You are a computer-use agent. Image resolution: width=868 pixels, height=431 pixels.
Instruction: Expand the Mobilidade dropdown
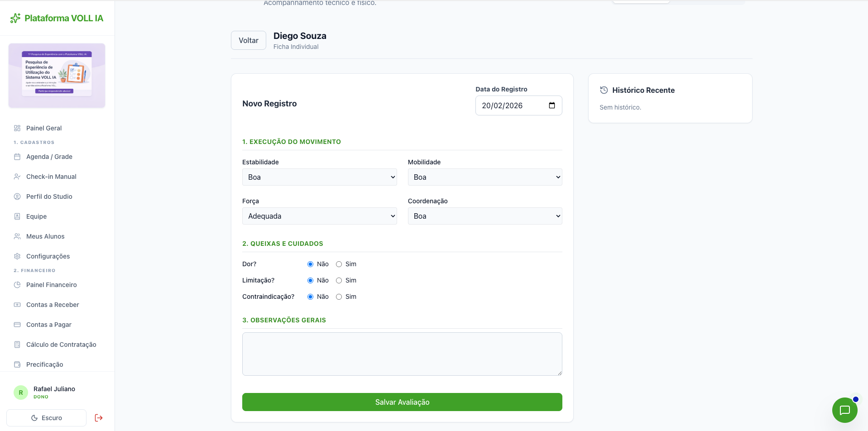pyautogui.click(x=484, y=177)
